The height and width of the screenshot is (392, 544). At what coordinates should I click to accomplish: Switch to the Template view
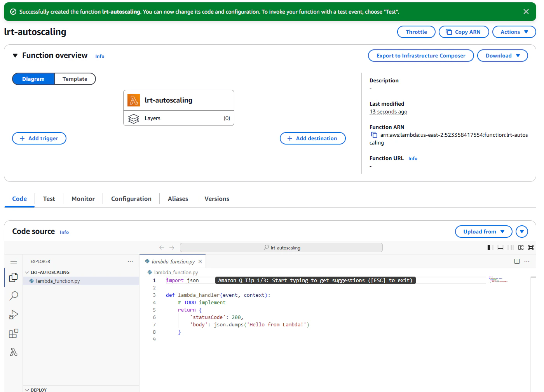pyautogui.click(x=75, y=79)
